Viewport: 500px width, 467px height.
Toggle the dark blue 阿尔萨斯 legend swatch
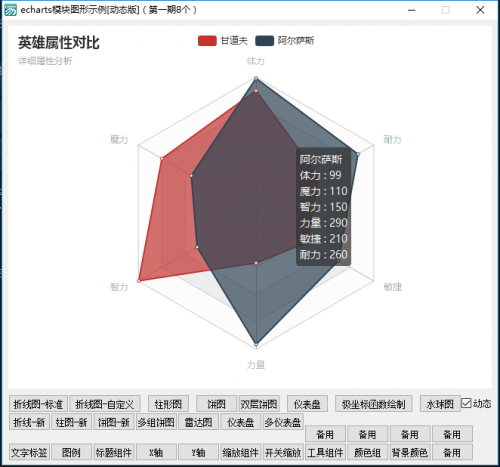coord(265,41)
